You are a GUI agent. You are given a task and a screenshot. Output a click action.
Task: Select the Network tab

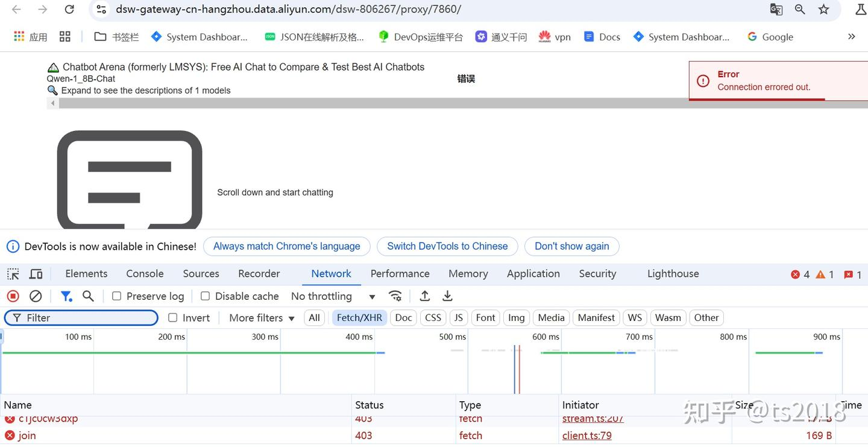point(332,274)
